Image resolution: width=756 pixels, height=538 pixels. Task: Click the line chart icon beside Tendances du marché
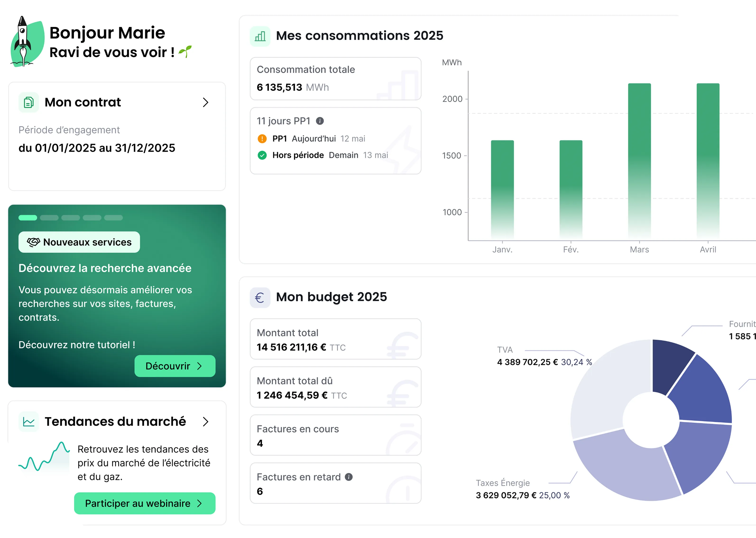(x=29, y=422)
